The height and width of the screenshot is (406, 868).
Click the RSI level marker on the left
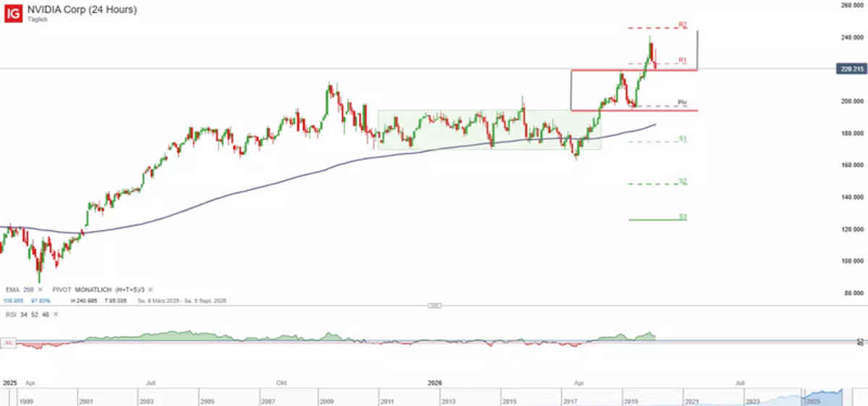[x=8, y=342]
